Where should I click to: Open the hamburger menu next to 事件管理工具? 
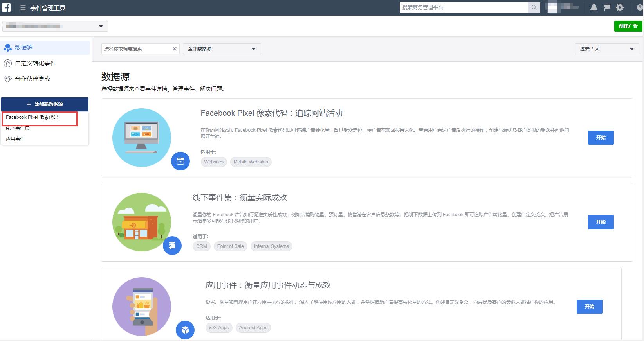[x=23, y=8]
